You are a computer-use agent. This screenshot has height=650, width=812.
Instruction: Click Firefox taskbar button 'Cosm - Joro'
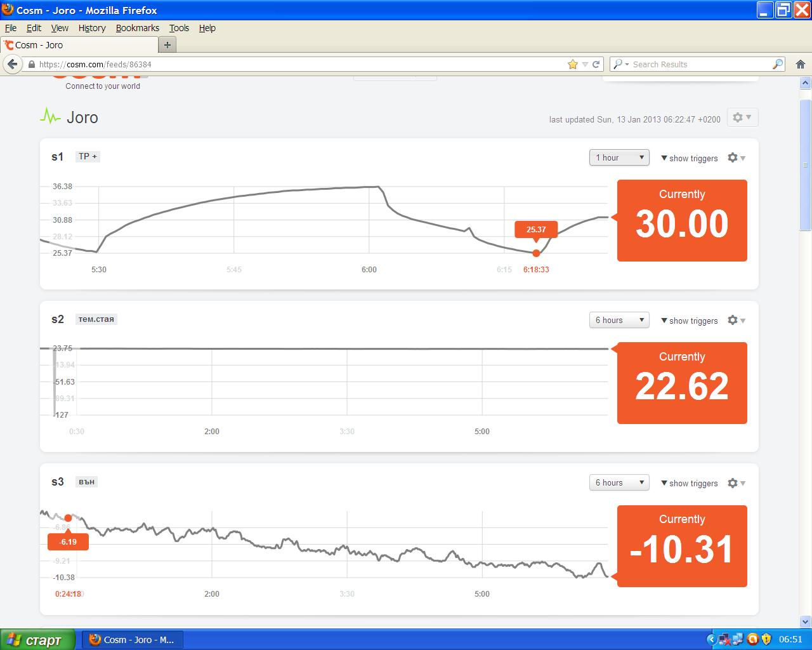(x=133, y=640)
